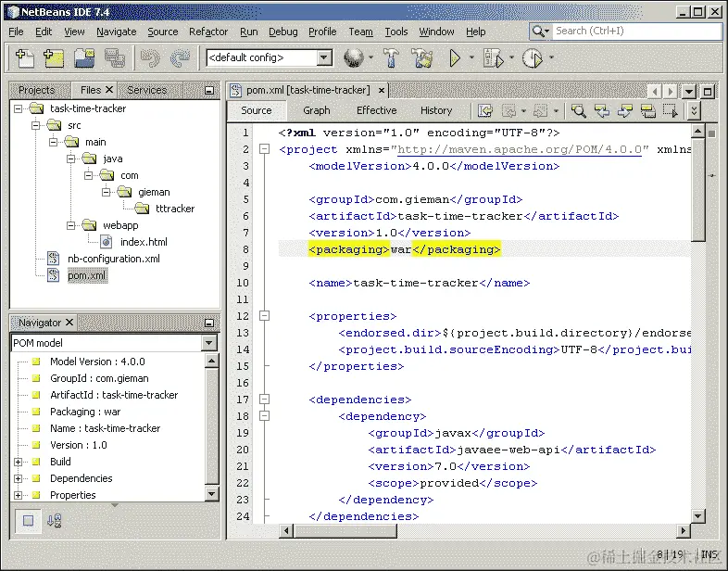Screen dimensions: 728x571
Task: Click the Navigator scrollbar down arrow
Action: (x=211, y=493)
